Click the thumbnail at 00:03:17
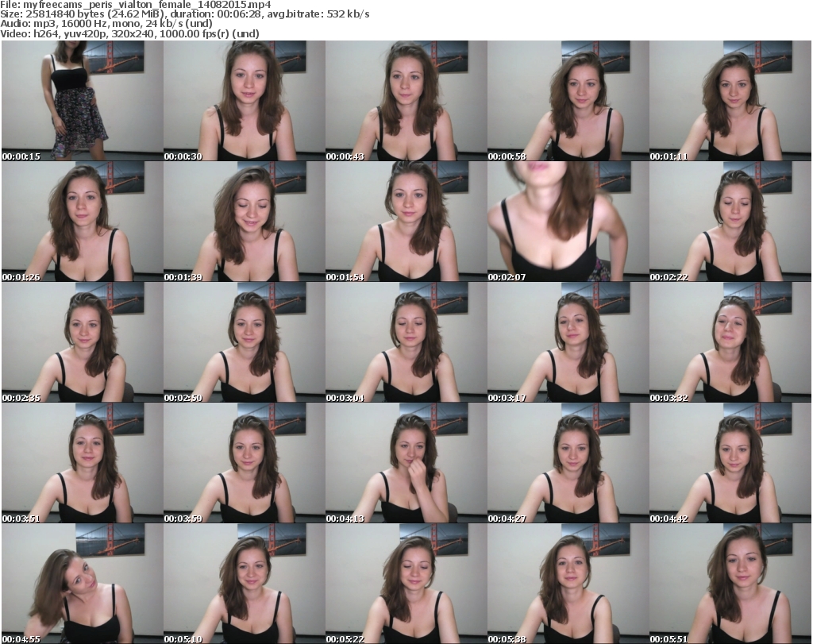Image resolution: width=813 pixels, height=644 pixels. click(x=568, y=342)
